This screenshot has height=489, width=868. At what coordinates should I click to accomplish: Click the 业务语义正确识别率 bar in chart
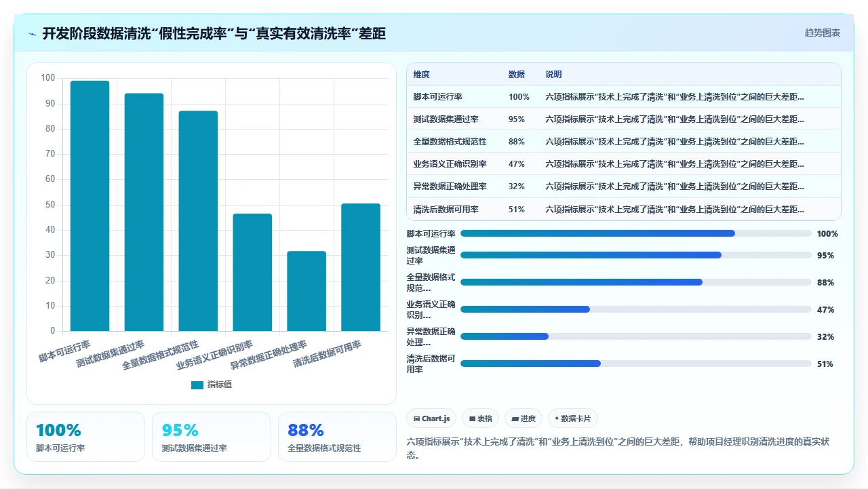point(252,273)
